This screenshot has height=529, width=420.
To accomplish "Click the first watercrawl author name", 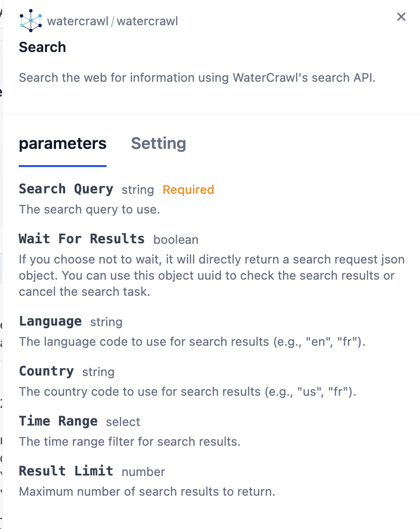I will (x=78, y=21).
